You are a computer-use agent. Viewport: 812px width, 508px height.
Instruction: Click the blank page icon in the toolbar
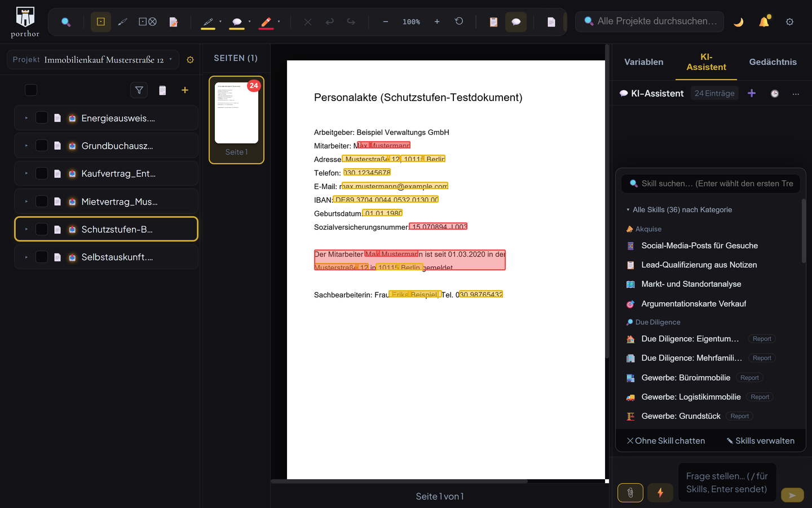[x=551, y=22]
